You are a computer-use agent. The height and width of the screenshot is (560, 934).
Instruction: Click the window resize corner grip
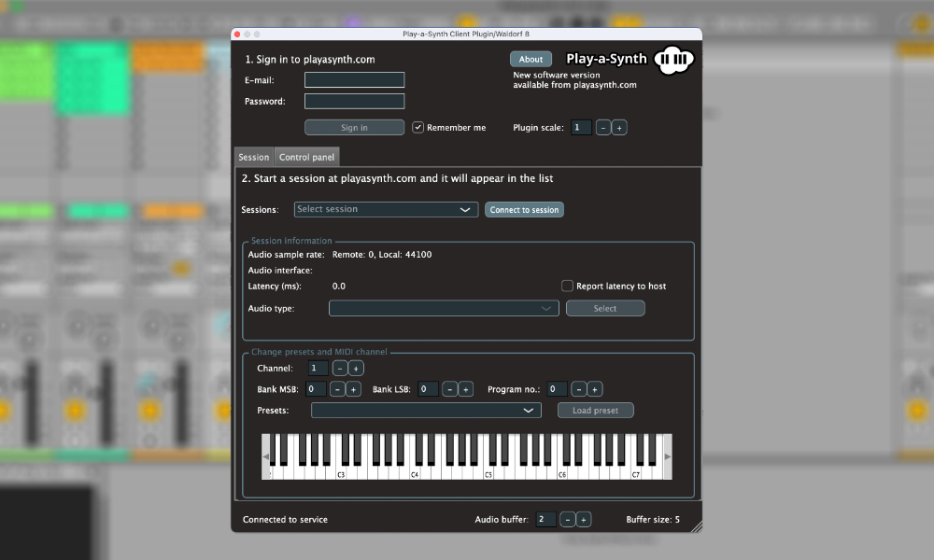pyautogui.click(x=697, y=526)
